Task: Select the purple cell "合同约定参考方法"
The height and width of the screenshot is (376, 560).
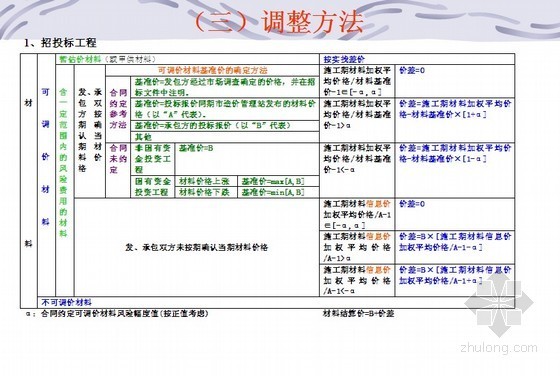Action: click(118, 109)
